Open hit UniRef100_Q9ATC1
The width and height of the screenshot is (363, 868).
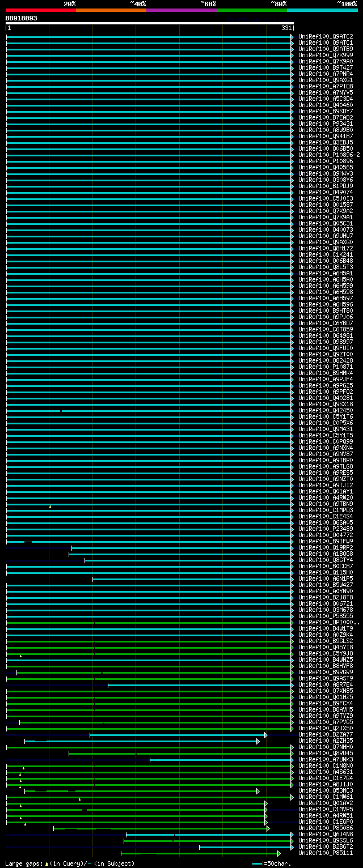pyautogui.click(x=326, y=43)
